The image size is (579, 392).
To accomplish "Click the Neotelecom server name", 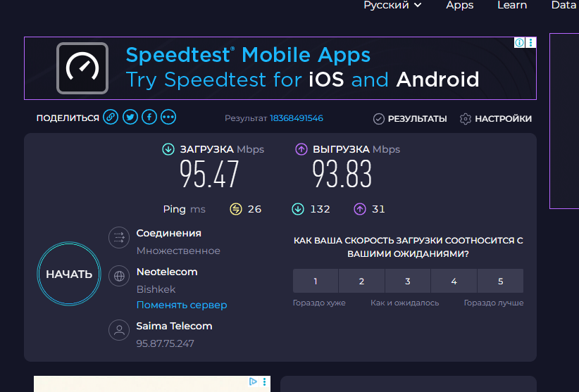I will pos(167,272).
